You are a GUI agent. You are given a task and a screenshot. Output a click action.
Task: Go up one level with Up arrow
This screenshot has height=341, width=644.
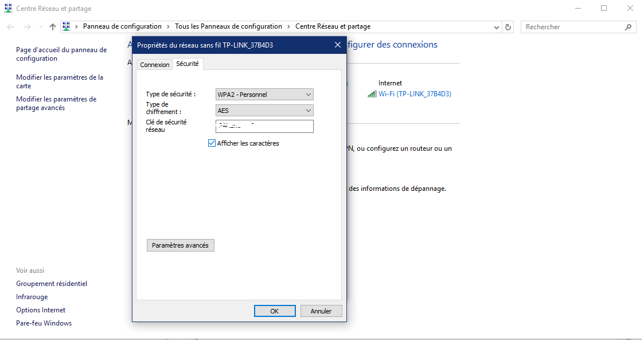pos(53,27)
